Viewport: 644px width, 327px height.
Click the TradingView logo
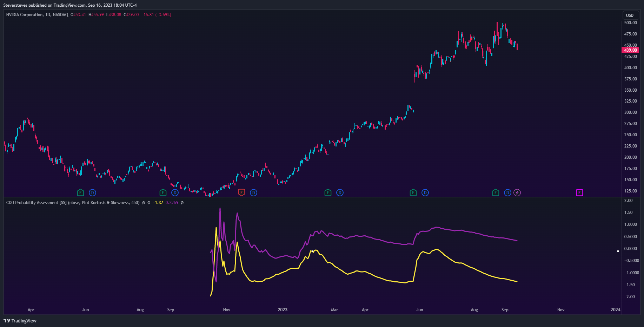[20, 321]
